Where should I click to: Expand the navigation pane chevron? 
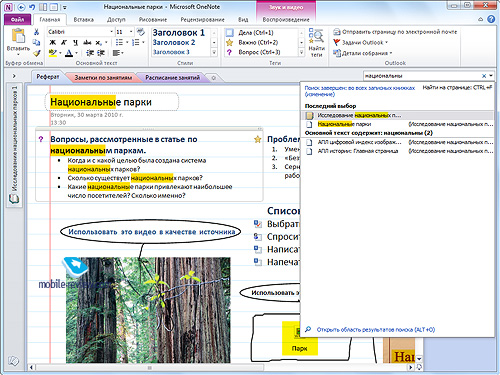pyautogui.click(x=14, y=76)
